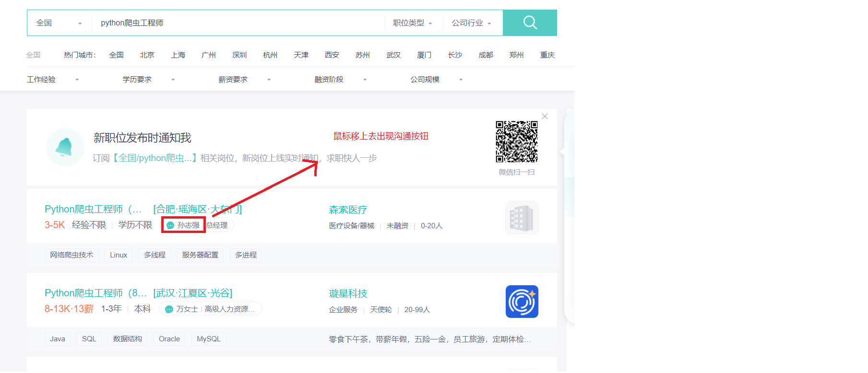Click the 新职位发布时通知我 heading
This screenshot has height=373, width=868.
pos(143,138)
